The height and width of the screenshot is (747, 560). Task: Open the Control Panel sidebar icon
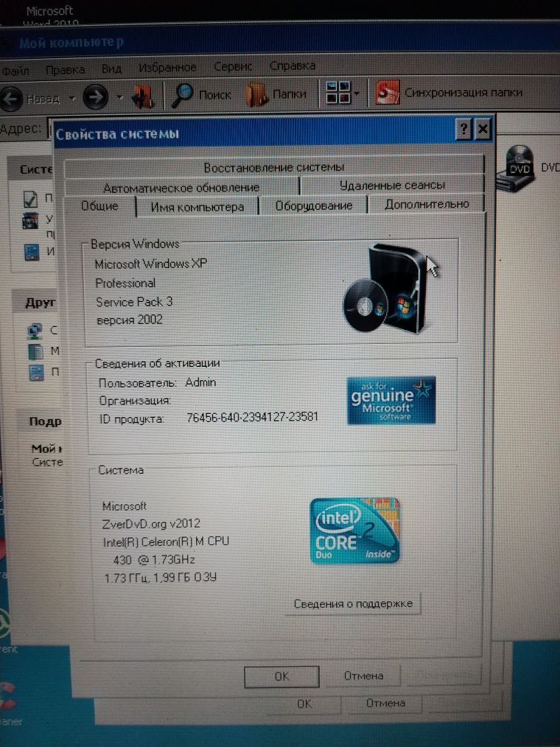pos(37,373)
